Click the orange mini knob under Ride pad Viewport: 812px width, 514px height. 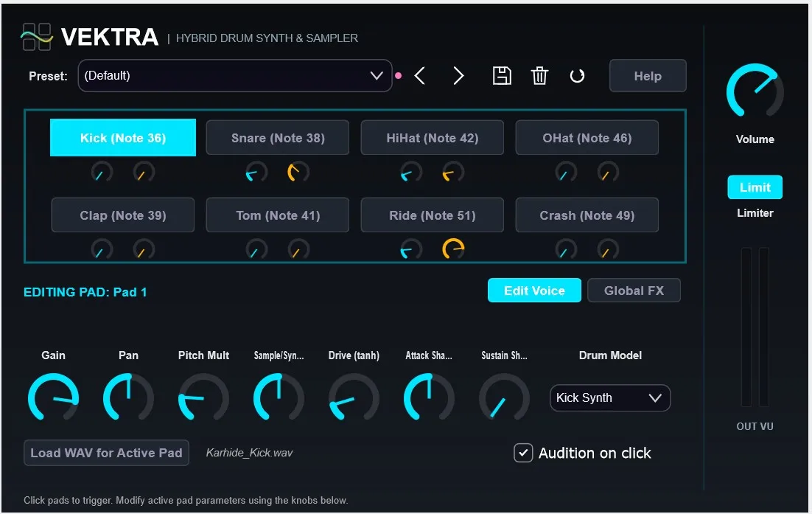pos(453,249)
